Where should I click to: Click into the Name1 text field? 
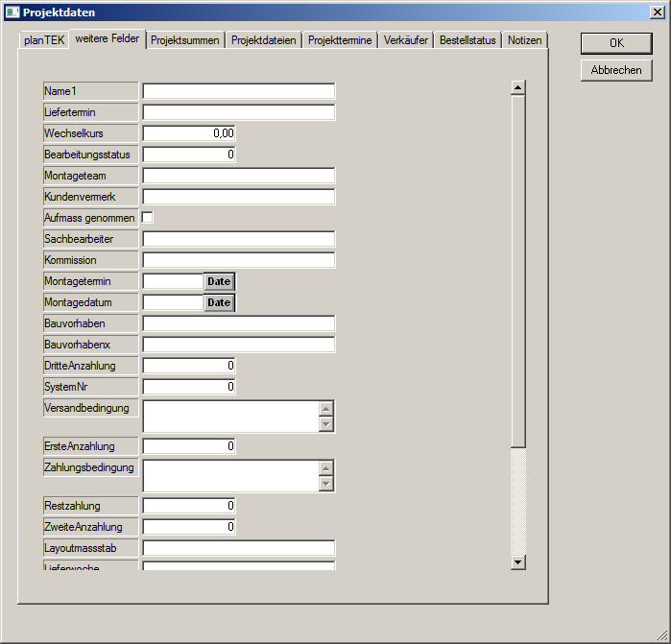(238, 91)
